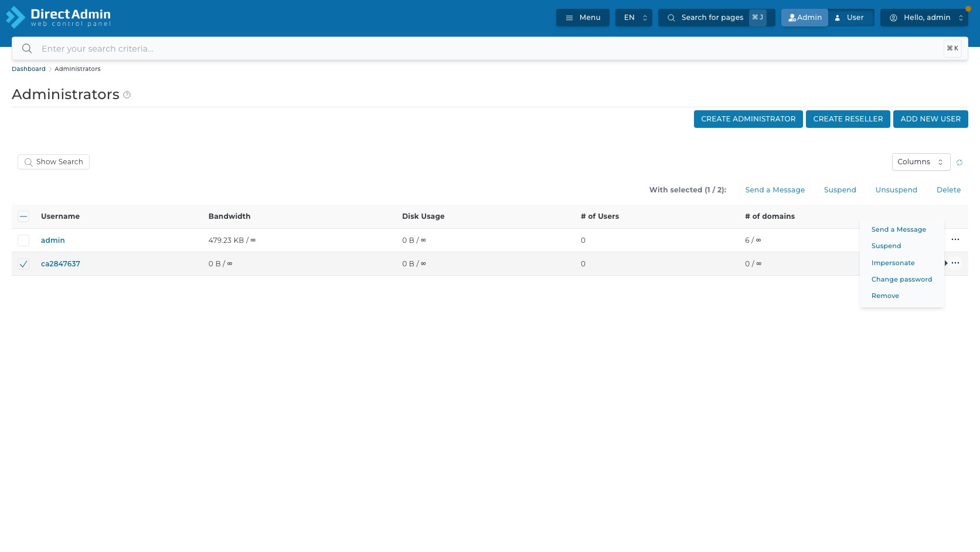Click the Show Search button
Screen dimensions: 980x552
pyautogui.click(x=53, y=162)
